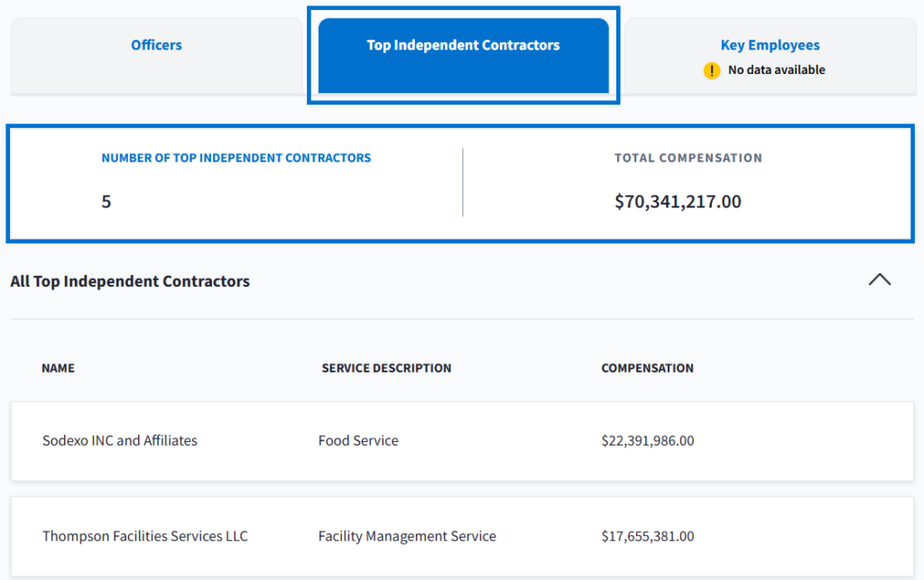Click the SERVICE DESCRIPTION column header
Screen dimensions: 924x580
click(386, 368)
